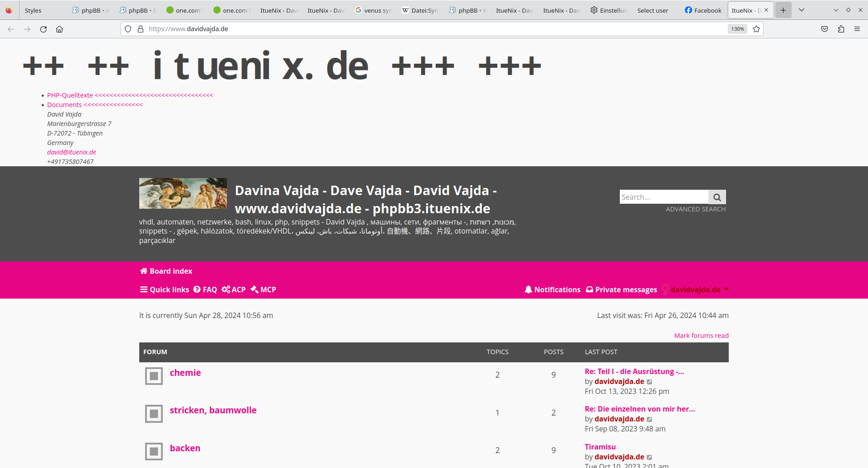
Task: Open the Notifications bell menu
Action: [x=552, y=290]
